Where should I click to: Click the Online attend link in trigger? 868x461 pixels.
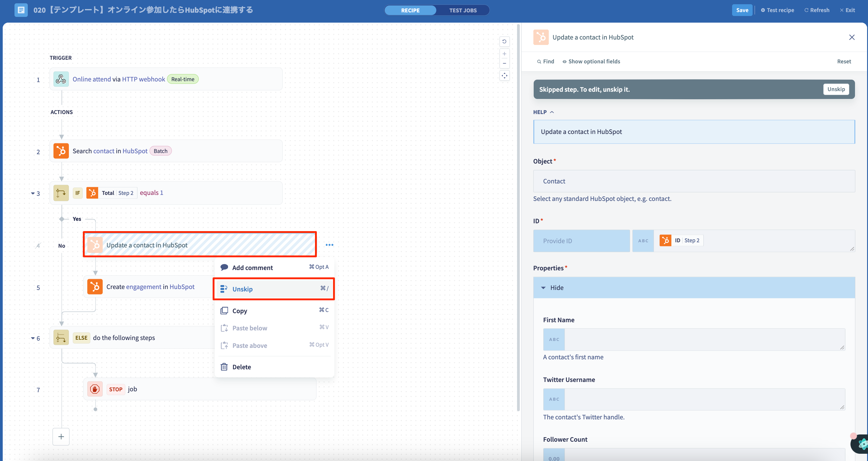pyautogui.click(x=92, y=79)
